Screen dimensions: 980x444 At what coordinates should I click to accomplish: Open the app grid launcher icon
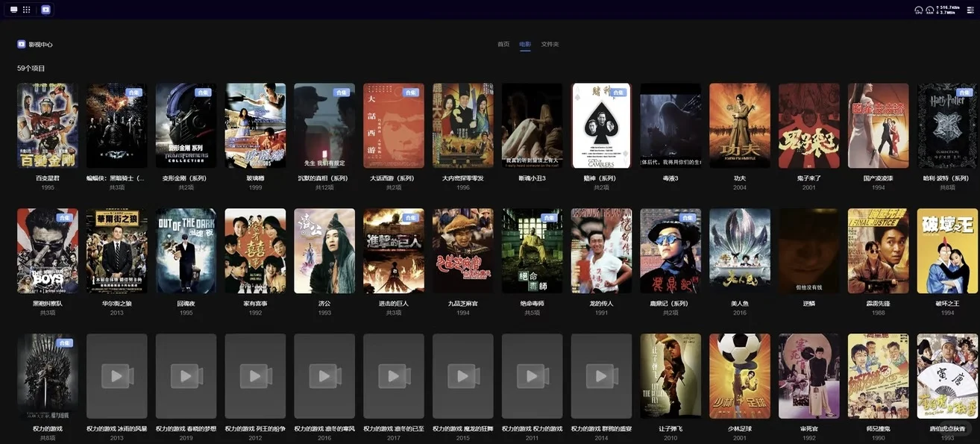(27, 10)
